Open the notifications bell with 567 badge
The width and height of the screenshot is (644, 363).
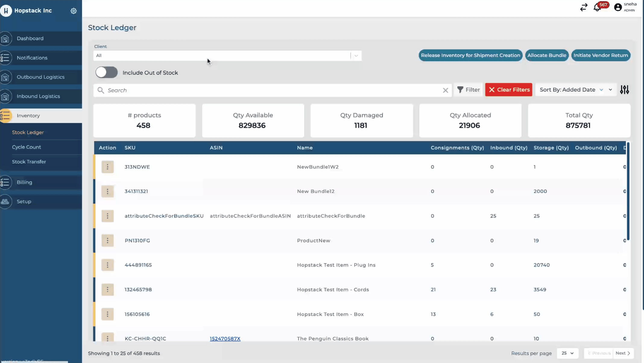(x=597, y=8)
